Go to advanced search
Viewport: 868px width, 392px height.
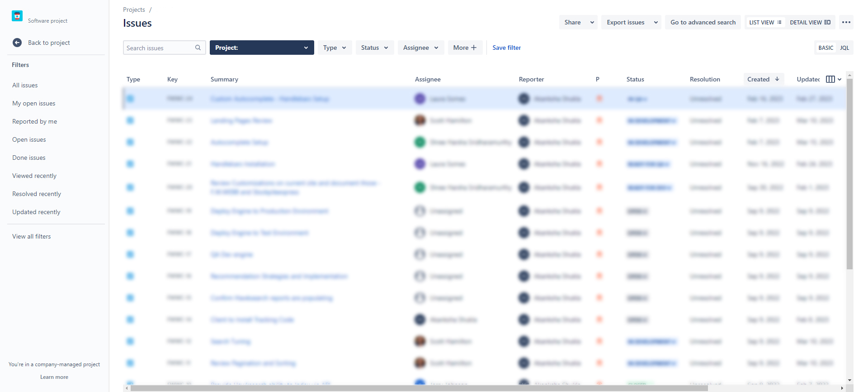click(703, 22)
